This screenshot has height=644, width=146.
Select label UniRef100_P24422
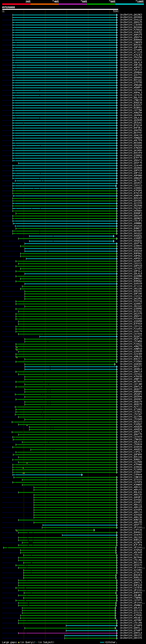(x=131, y=344)
